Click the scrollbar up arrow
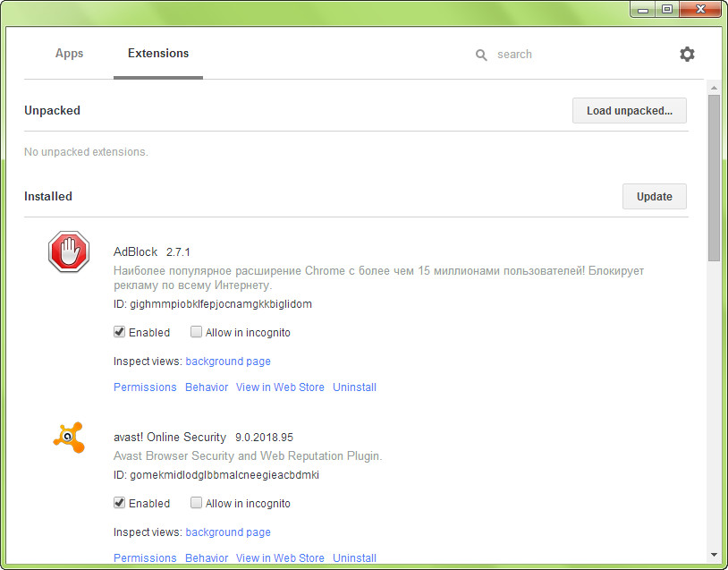728x570 pixels. 714,88
